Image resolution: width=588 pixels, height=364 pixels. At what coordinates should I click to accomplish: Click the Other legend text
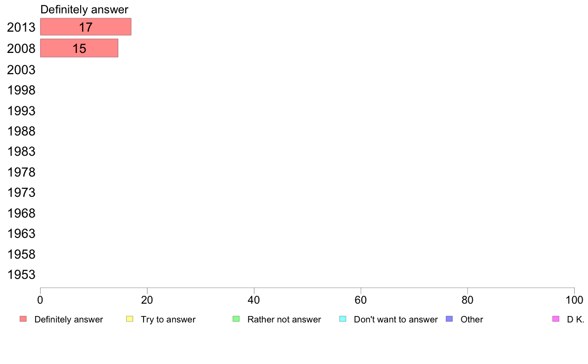(x=472, y=319)
